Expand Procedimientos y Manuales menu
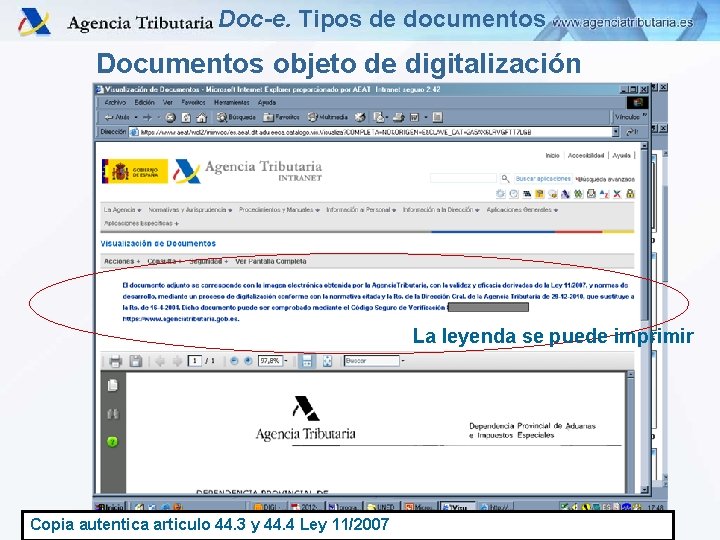This screenshot has width=720, height=540. pos(279,210)
